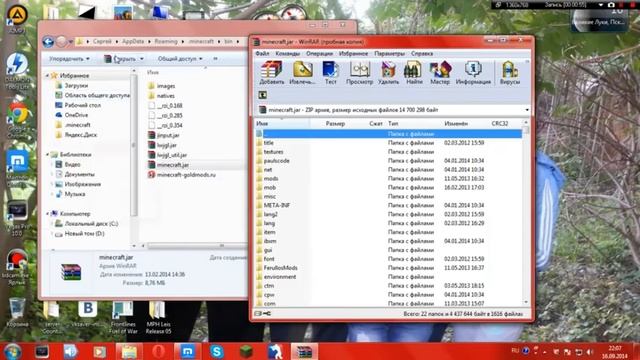Screen dimensions: 640x360
Task: Open Упорядочить dropdown in Explorer
Action: 69,59
